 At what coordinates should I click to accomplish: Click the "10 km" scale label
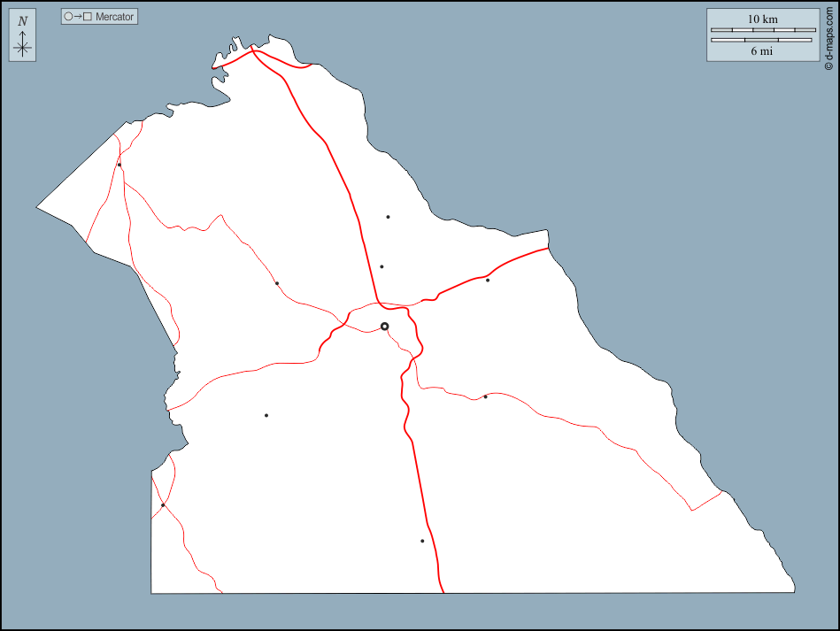pos(762,19)
